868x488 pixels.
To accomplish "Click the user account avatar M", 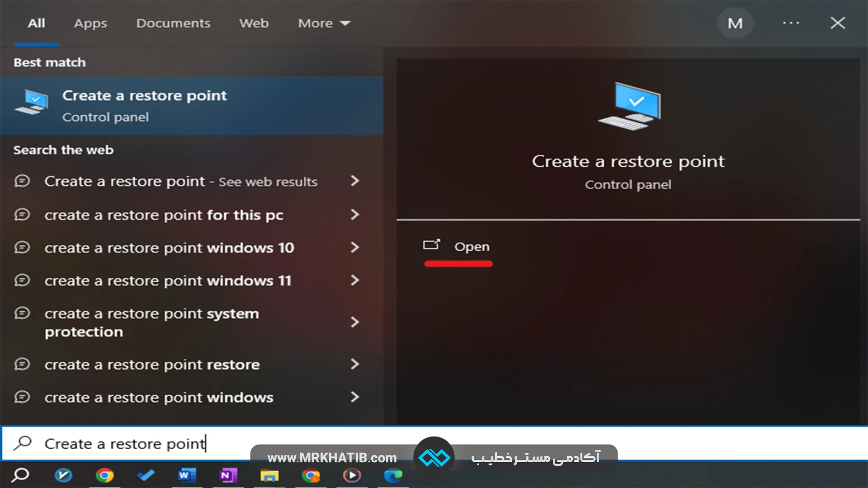I will [735, 23].
